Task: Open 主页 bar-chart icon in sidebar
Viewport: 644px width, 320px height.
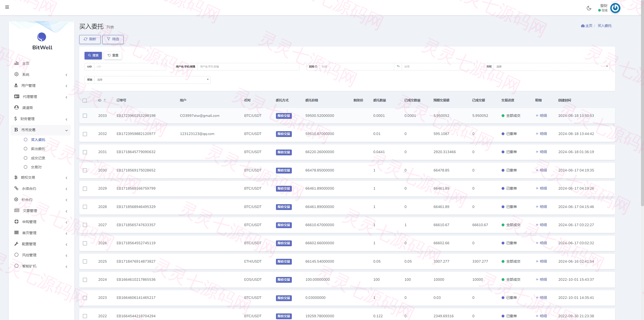Action: click(x=16, y=63)
